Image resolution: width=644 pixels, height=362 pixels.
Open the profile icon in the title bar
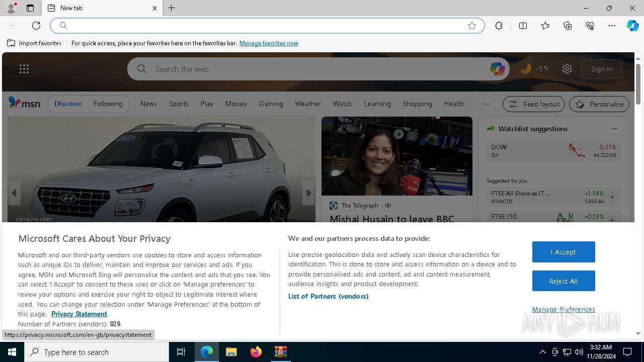coord(11,8)
